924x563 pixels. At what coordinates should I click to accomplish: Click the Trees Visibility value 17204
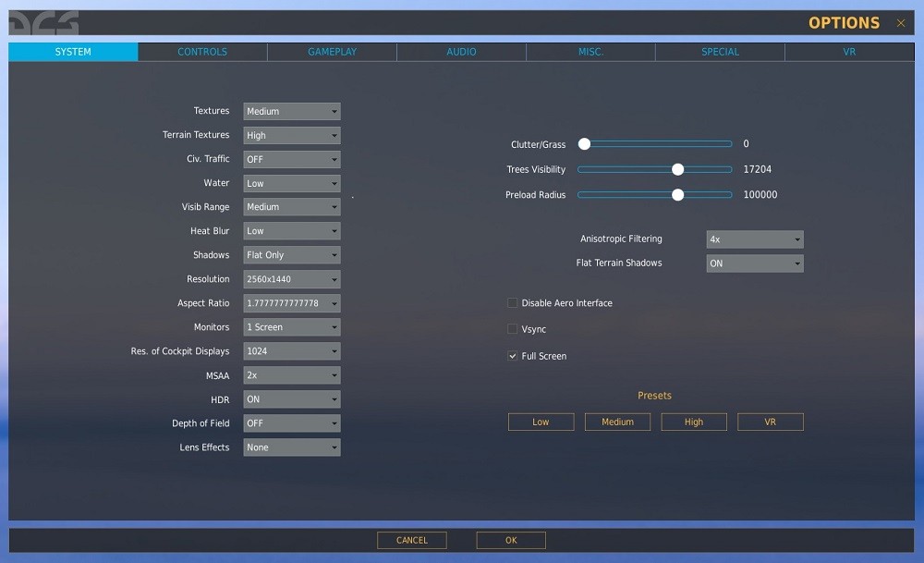pos(758,170)
